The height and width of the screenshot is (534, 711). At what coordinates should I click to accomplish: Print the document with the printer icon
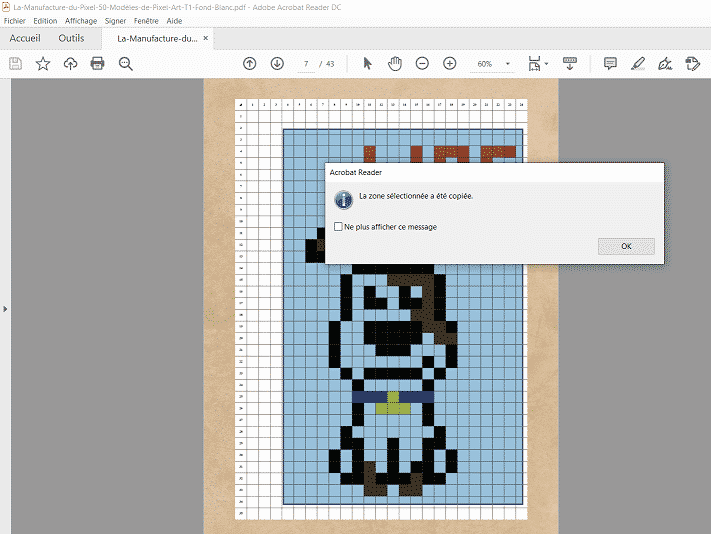(x=97, y=63)
